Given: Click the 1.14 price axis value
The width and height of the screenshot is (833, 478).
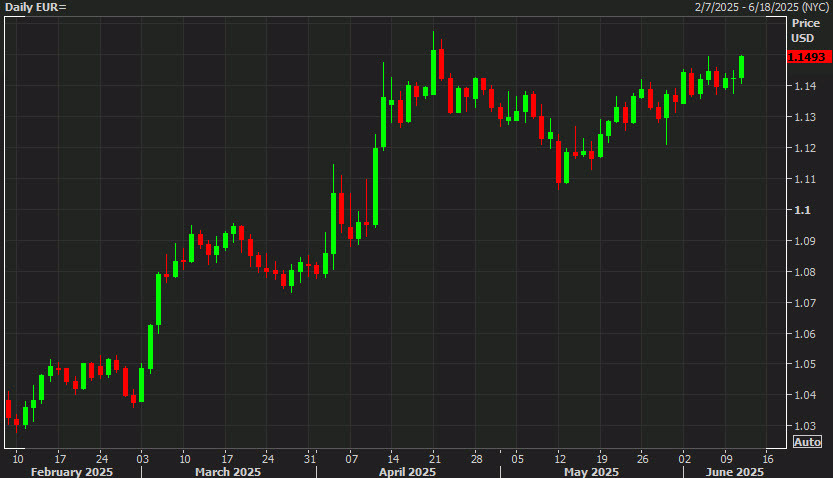Looking at the screenshot, I should point(805,86).
